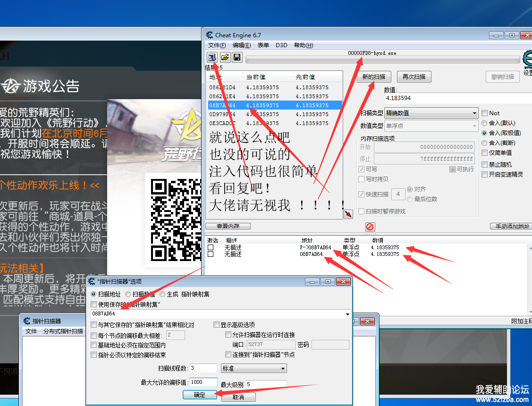Click the 查看内存 button
This screenshot has height=406, width=532.
point(228,226)
